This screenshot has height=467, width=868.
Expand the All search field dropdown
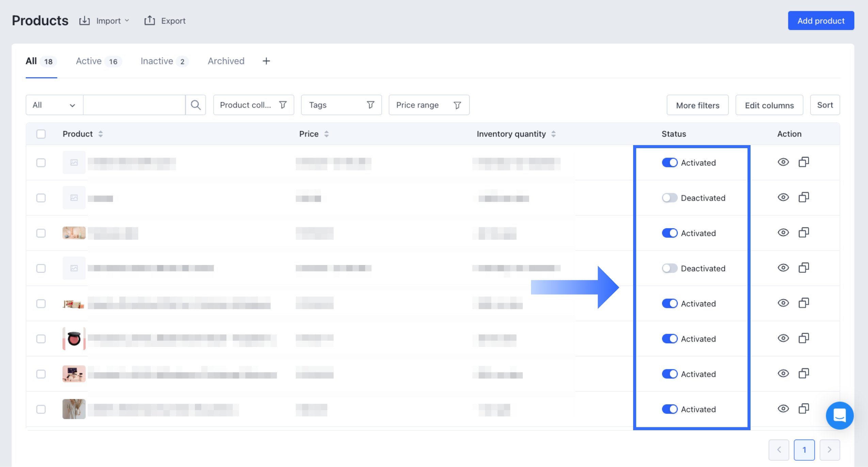[54, 105]
